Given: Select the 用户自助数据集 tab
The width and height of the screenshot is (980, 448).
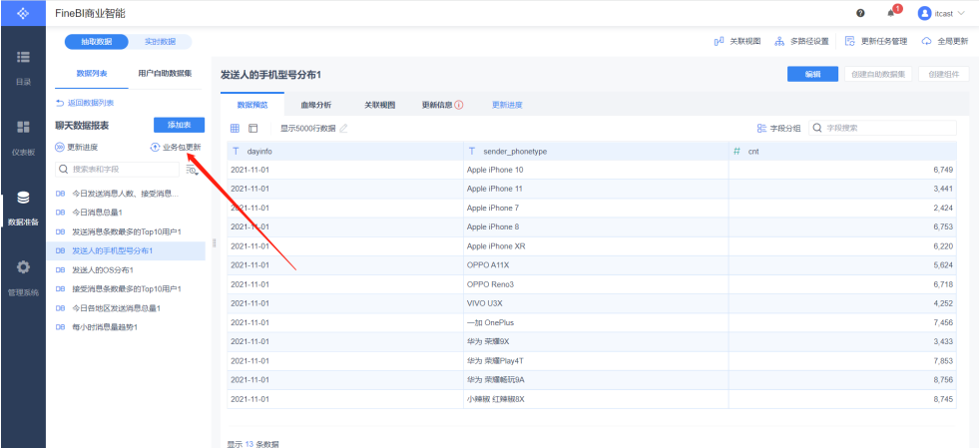Looking at the screenshot, I should (165, 73).
